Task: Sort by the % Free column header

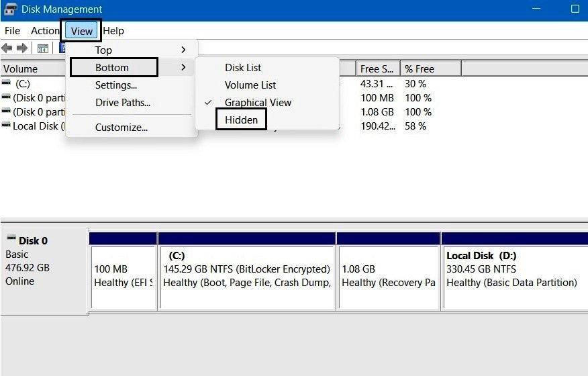Action: pos(431,68)
